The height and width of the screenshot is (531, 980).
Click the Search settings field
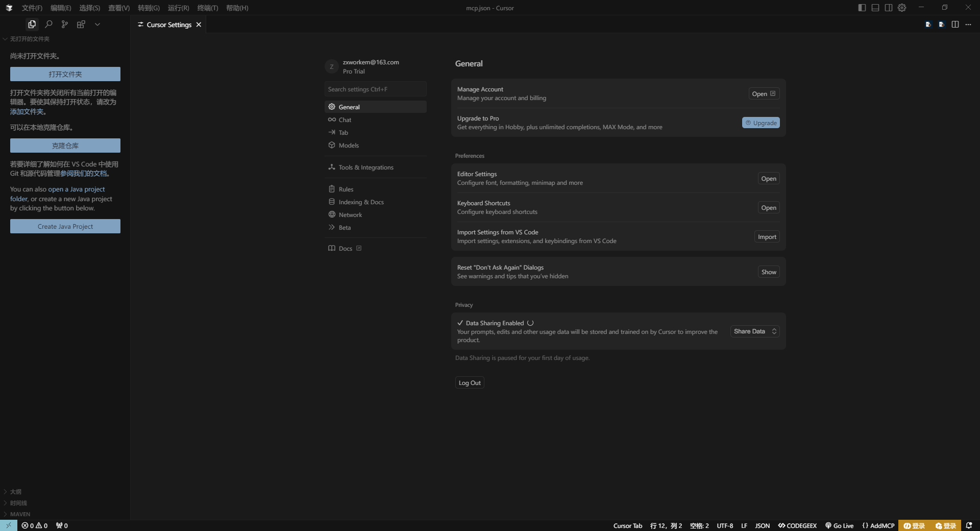pos(376,89)
